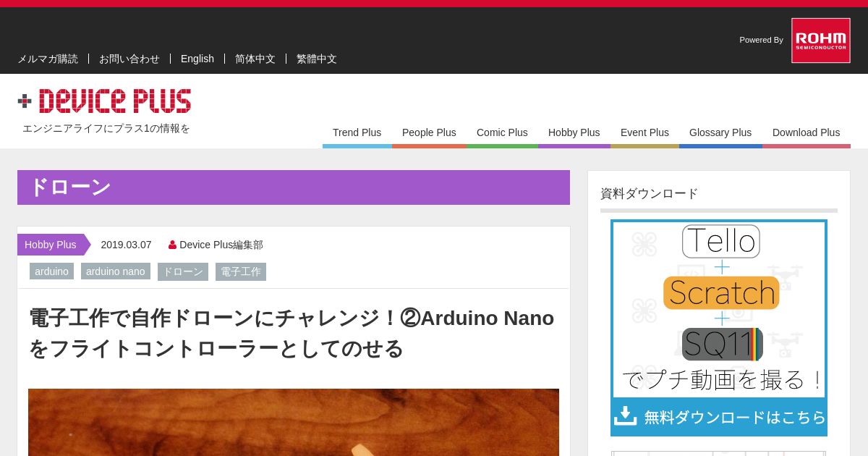Click the ROHM Semiconductor logo

tap(821, 41)
